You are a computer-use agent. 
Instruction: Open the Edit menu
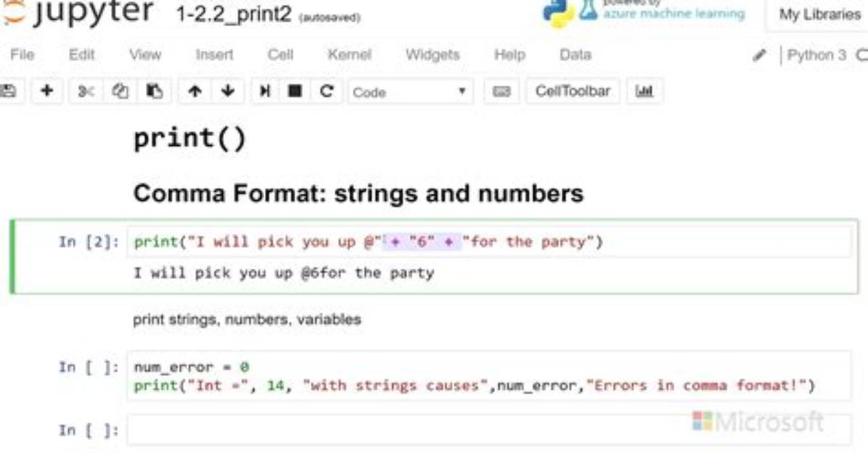point(81,55)
